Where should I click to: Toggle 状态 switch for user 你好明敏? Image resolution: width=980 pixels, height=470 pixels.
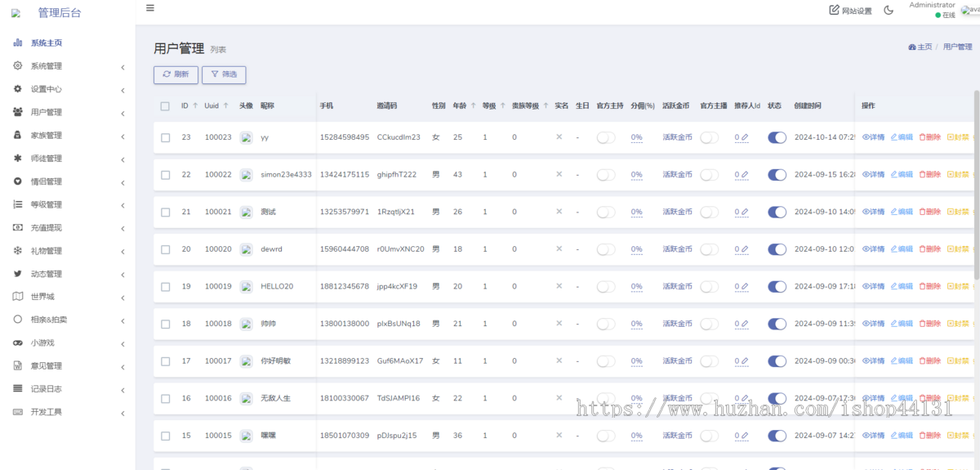777,360
